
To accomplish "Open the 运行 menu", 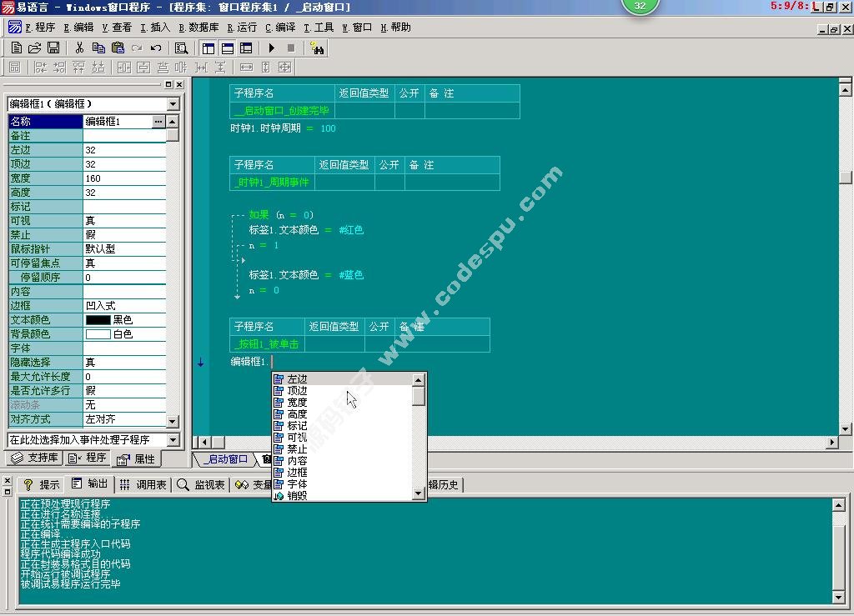I will tap(242, 28).
